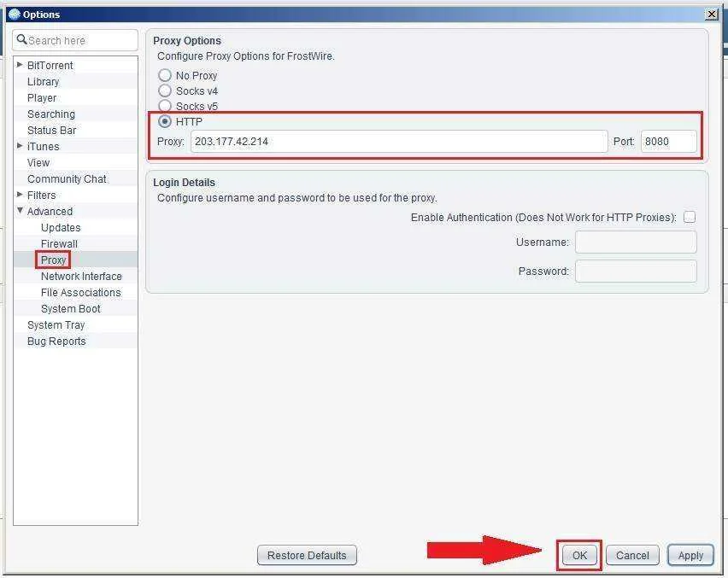Select the Advanced label in tree

coord(50,212)
